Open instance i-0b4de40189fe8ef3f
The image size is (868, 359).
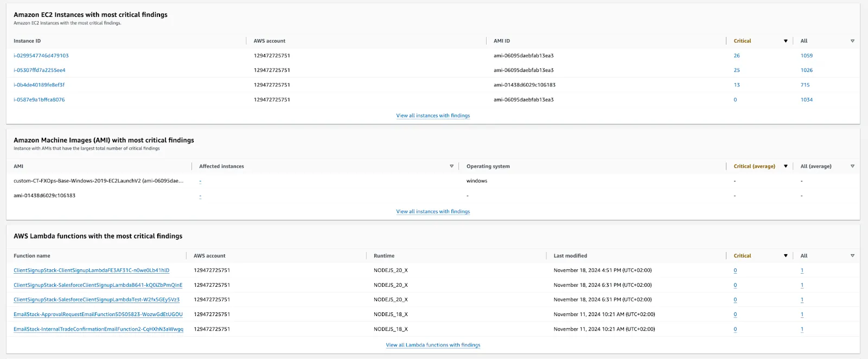(x=39, y=85)
